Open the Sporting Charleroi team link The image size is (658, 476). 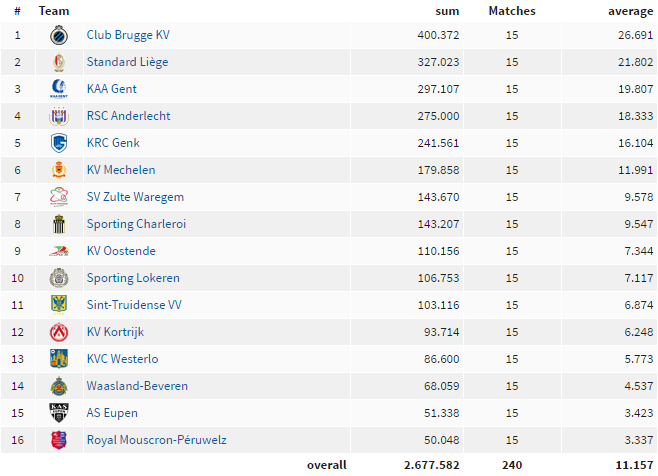(x=136, y=224)
